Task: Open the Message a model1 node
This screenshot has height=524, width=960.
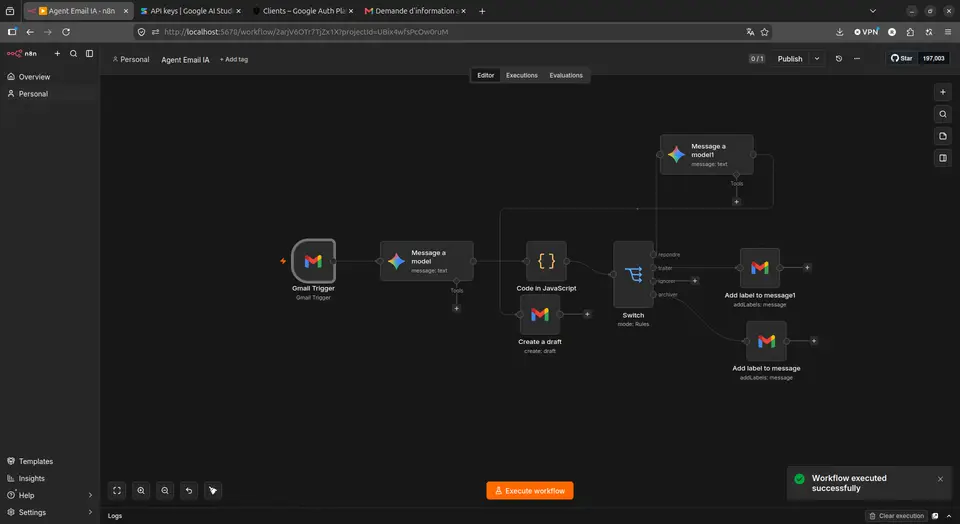Action: [707, 154]
